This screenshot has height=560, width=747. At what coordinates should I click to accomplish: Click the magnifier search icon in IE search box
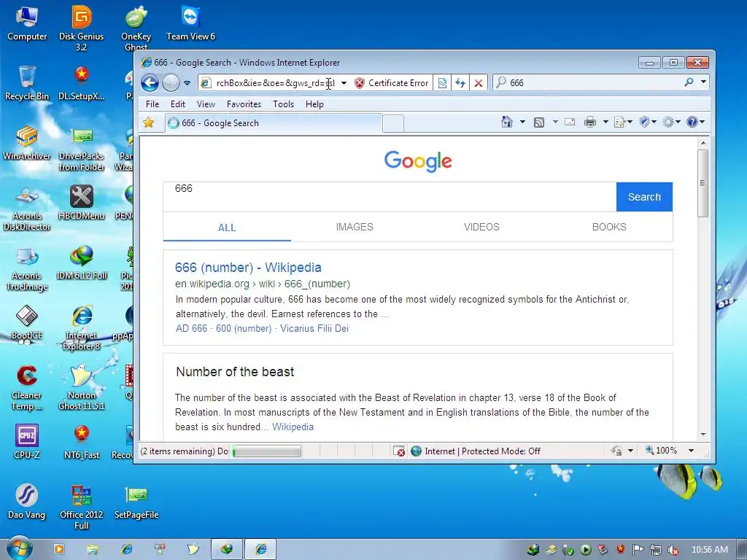coord(689,82)
